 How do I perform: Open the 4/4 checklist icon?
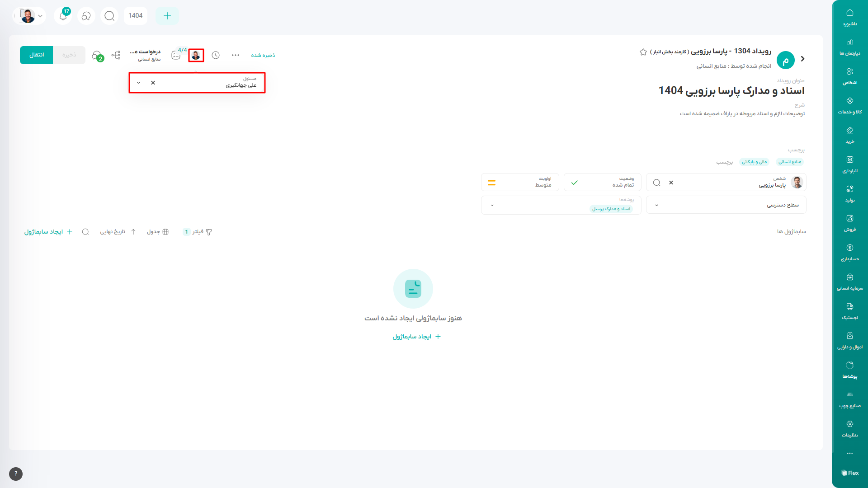(176, 55)
